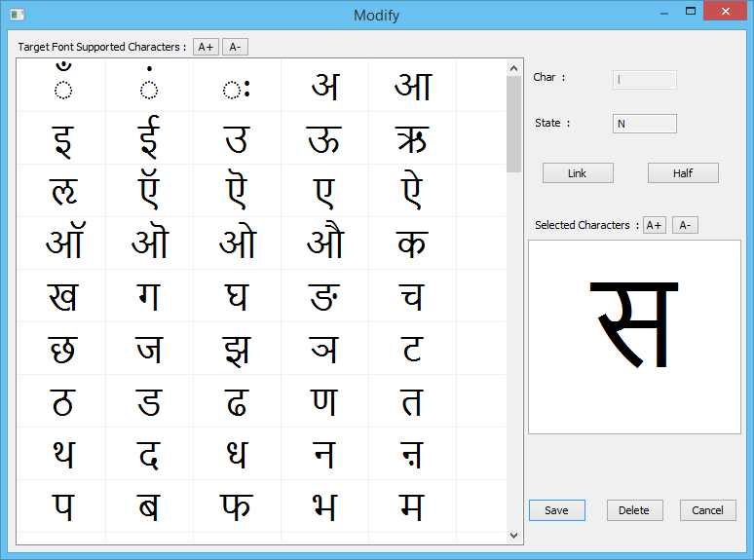
Task: Select the ड character cell
Action: 150,401
